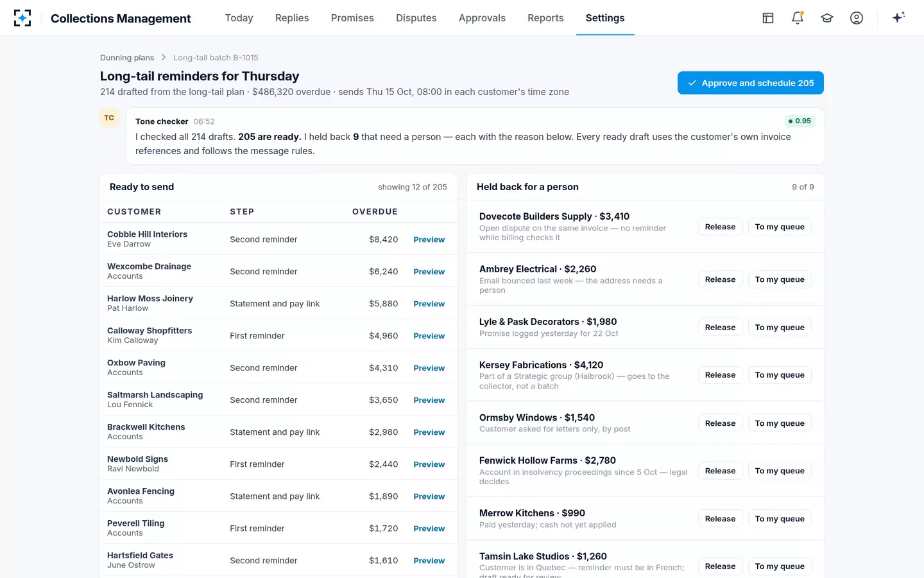Preview Peverell Tiling first reminder

pos(429,529)
